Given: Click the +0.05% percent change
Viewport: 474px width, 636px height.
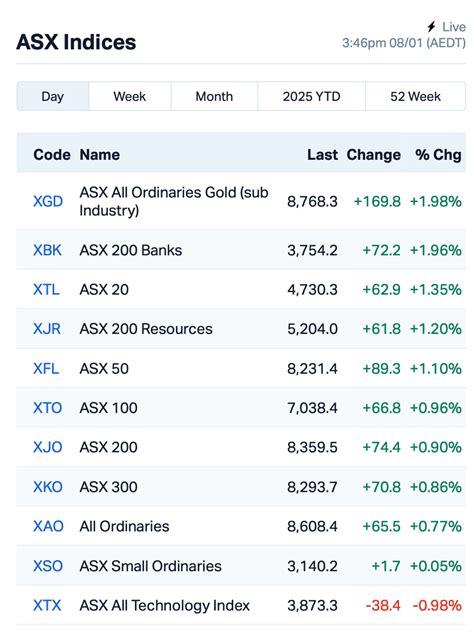Looking at the screenshot, I should coord(435,566).
